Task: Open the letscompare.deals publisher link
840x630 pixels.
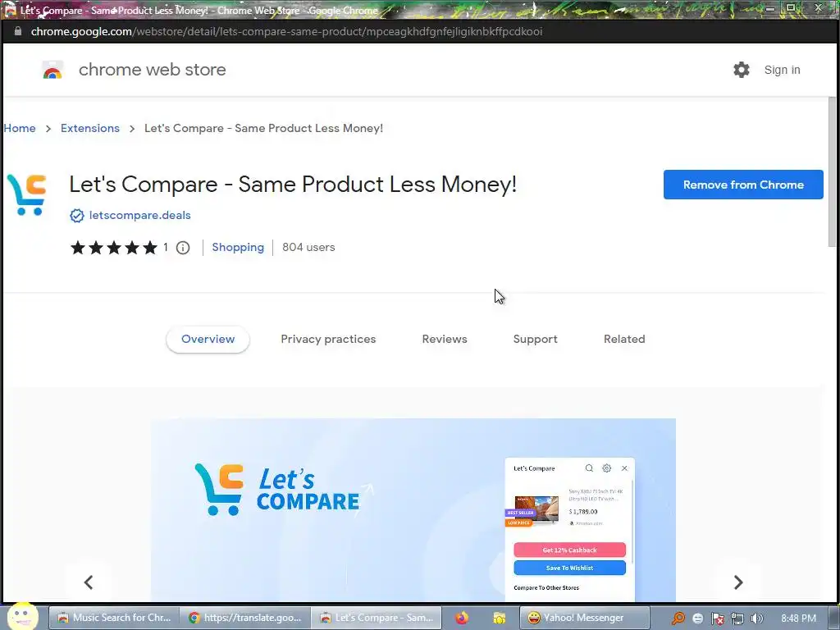Action: pos(139,215)
